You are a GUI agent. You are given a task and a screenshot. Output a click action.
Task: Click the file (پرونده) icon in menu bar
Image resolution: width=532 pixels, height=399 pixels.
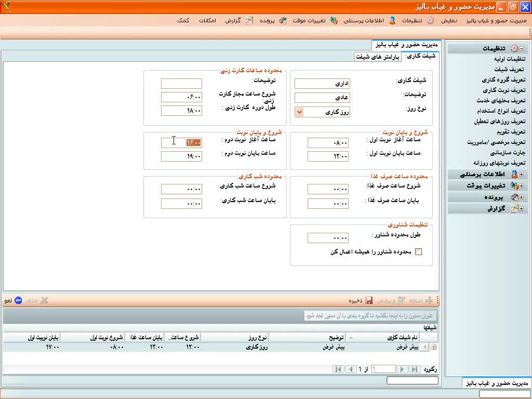[283, 21]
